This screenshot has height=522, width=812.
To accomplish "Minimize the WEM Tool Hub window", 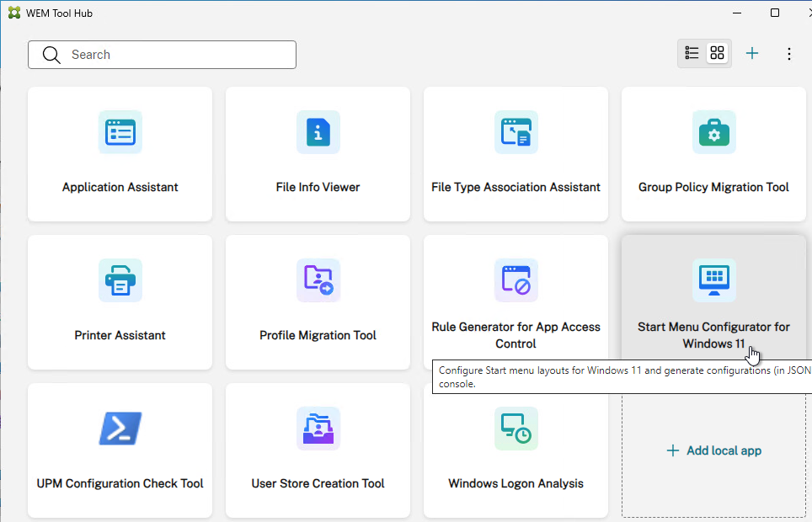I will [737, 13].
